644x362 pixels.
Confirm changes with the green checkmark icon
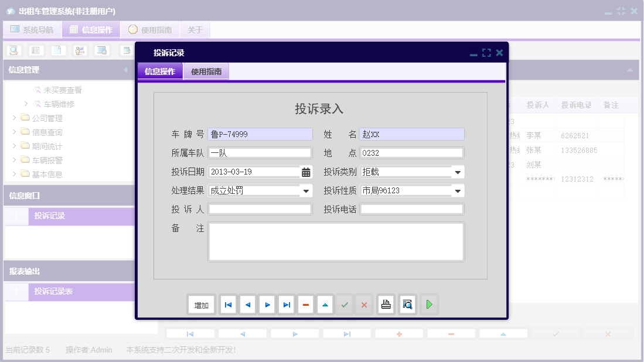[344, 304]
